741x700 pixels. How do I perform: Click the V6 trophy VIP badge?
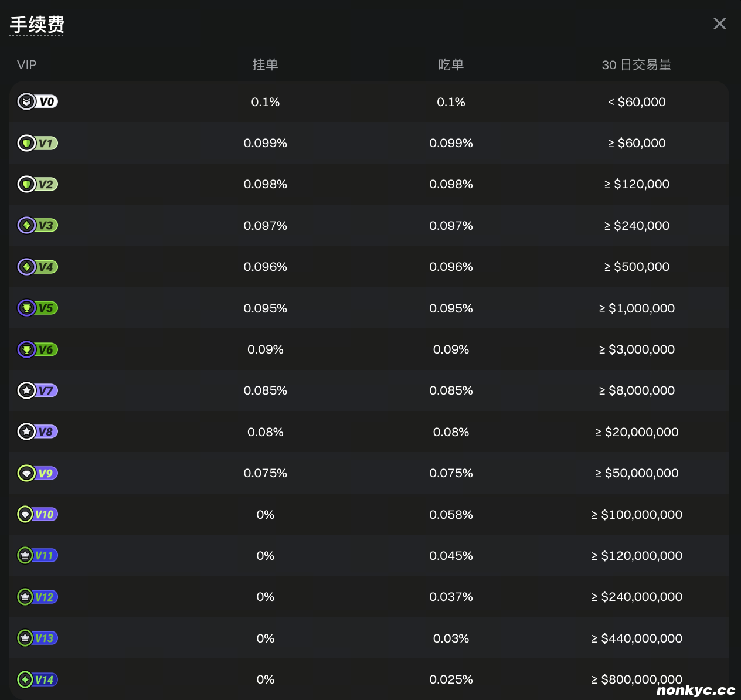pyautogui.click(x=38, y=349)
